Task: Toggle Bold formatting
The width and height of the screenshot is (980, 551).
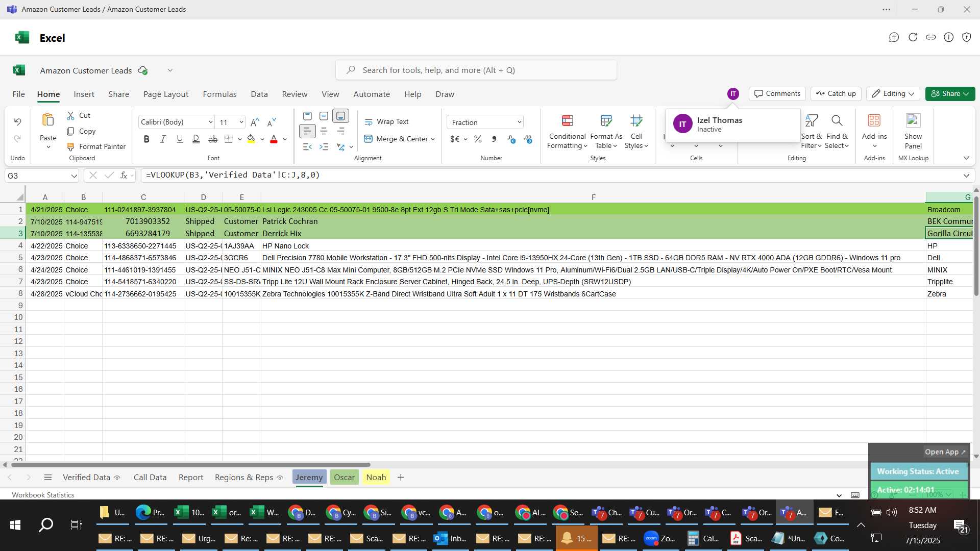Action: coord(146,139)
